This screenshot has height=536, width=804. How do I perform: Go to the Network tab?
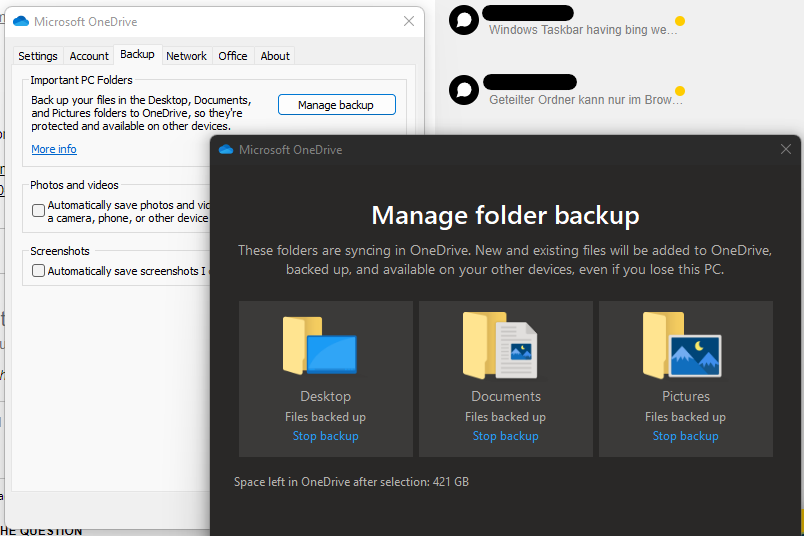tap(186, 56)
